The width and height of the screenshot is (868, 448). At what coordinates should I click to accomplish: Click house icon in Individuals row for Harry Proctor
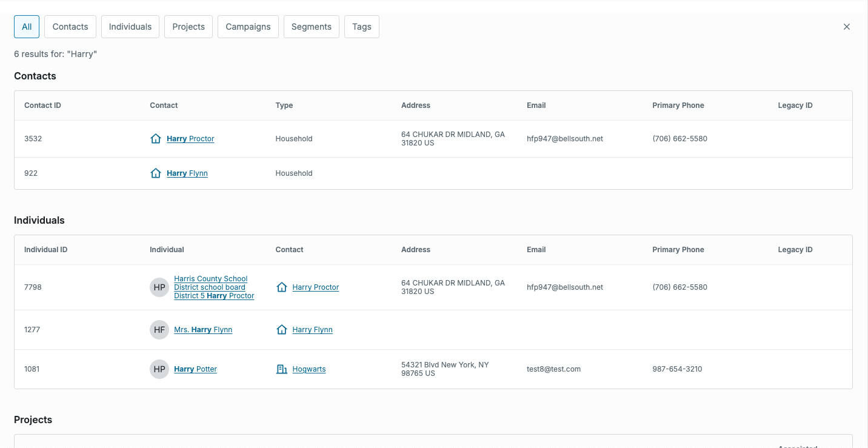[x=282, y=287]
